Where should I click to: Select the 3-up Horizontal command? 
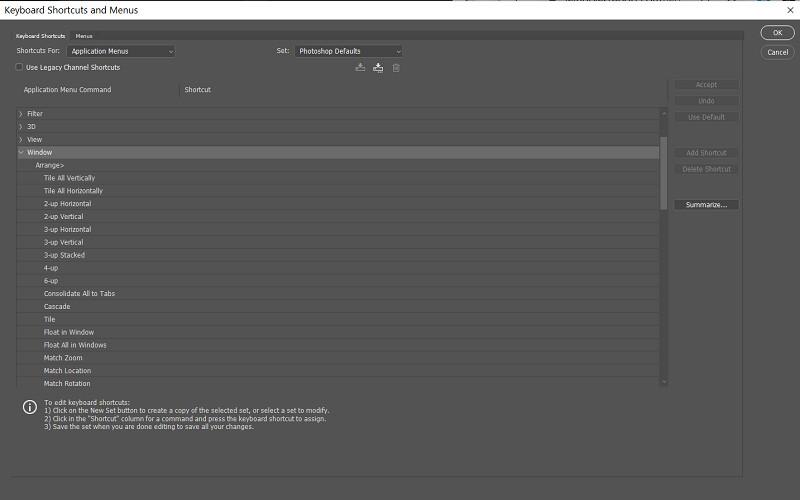pos(338,230)
